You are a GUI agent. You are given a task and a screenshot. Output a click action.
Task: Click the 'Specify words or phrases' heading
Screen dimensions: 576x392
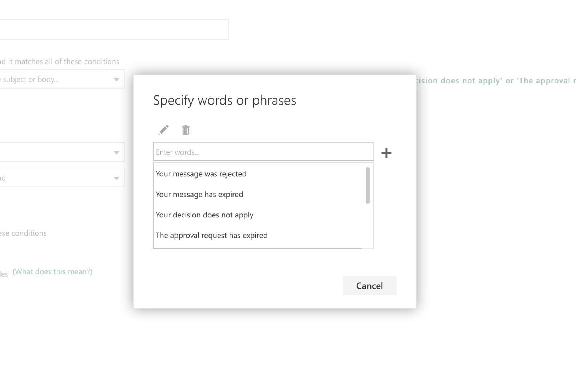[224, 100]
